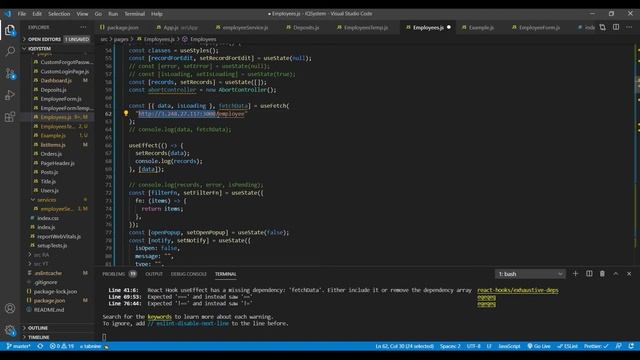Open README.md in the file explorer
This screenshot has height=360, width=640.
coord(49,309)
